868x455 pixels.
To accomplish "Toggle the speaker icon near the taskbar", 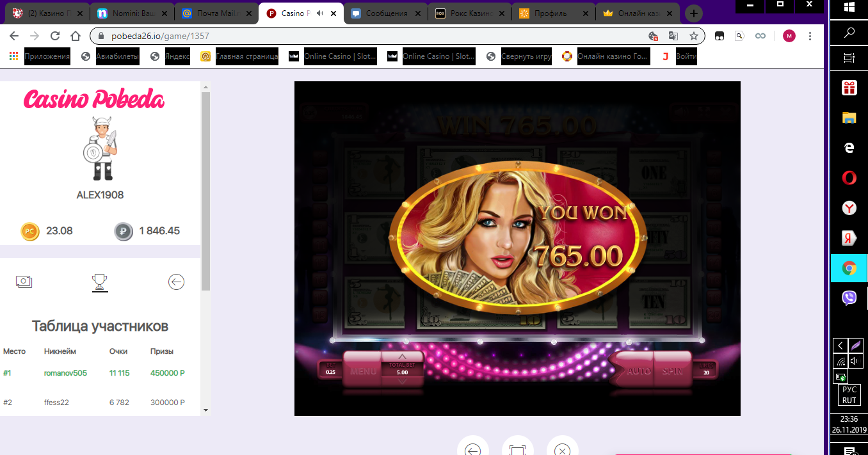I will 856,360.
